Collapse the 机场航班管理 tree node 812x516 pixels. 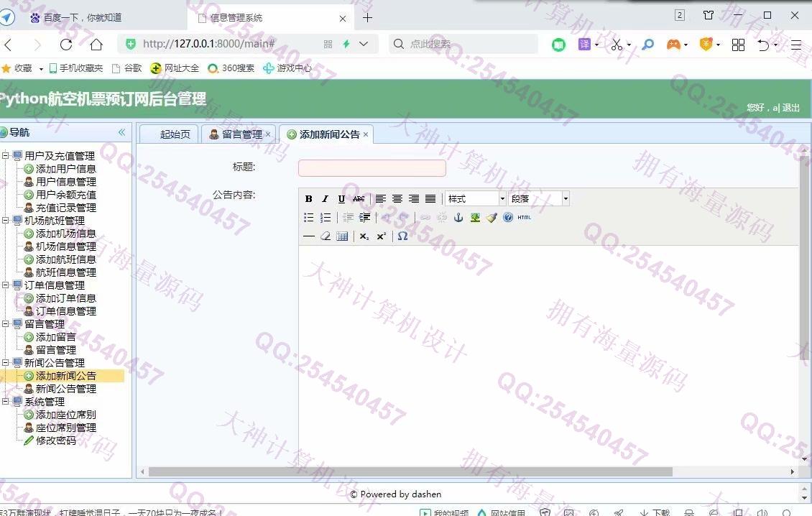coord(6,220)
